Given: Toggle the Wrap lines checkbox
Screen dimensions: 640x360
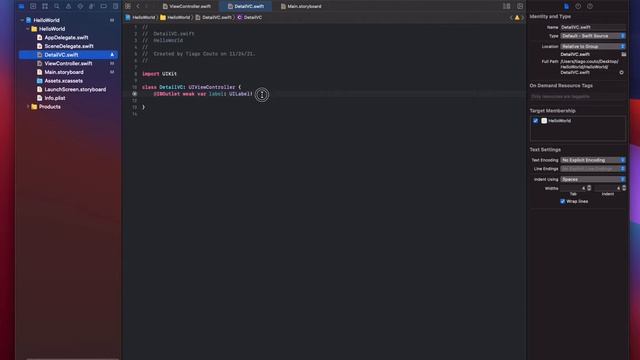Looking at the screenshot, I should click(x=562, y=201).
